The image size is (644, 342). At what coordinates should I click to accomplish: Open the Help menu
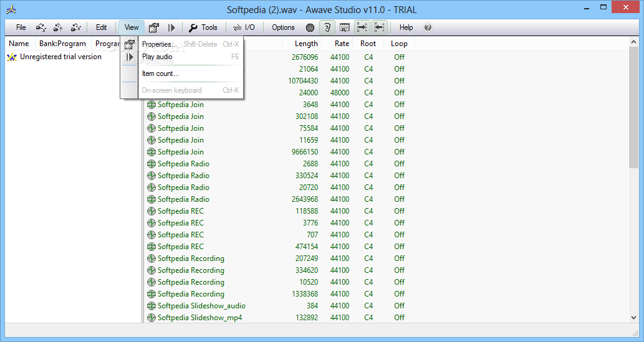click(406, 27)
